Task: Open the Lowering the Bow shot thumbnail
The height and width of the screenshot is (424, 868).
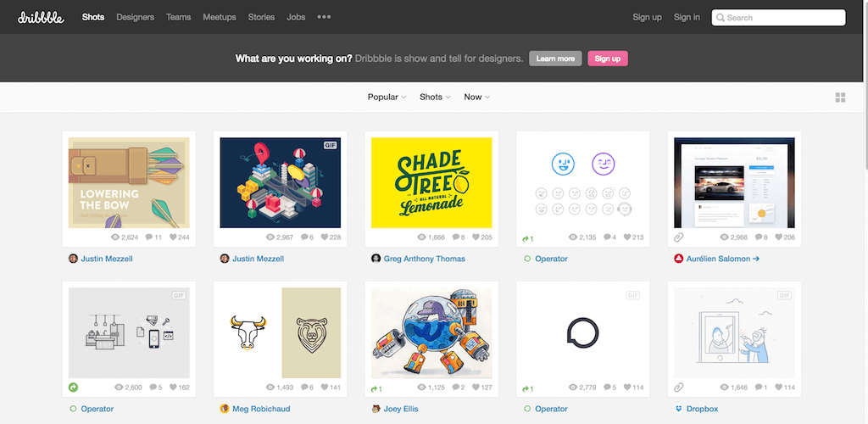Action: point(129,182)
